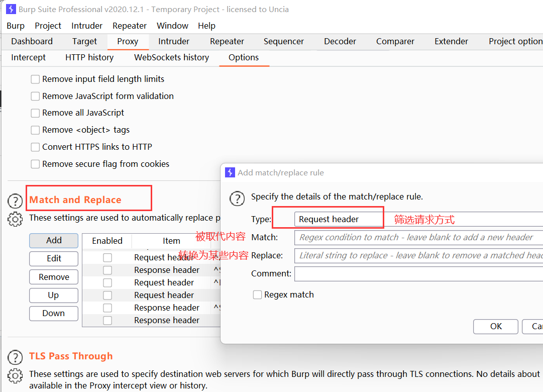Select the Proxy tab
Image resolution: width=543 pixels, height=392 pixels.
[x=128, y=41]
